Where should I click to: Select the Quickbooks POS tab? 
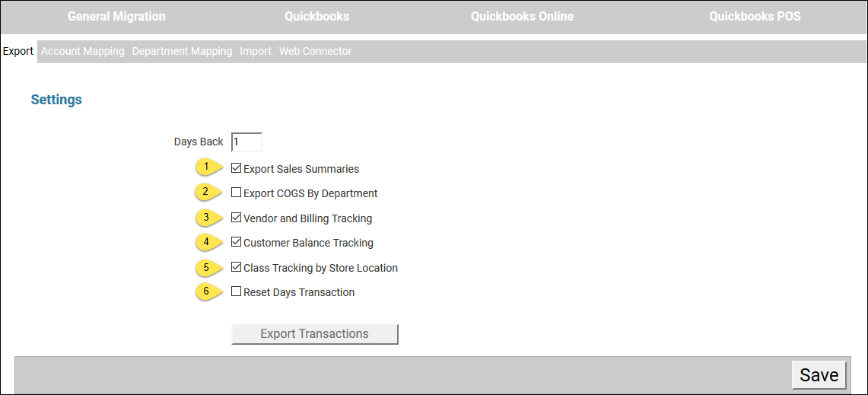755,17
